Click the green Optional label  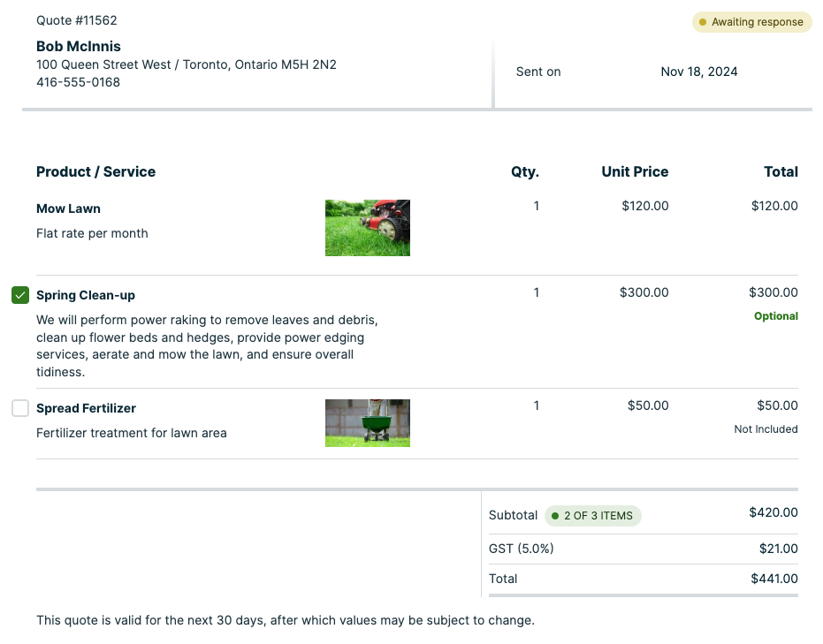pos(776,316)
